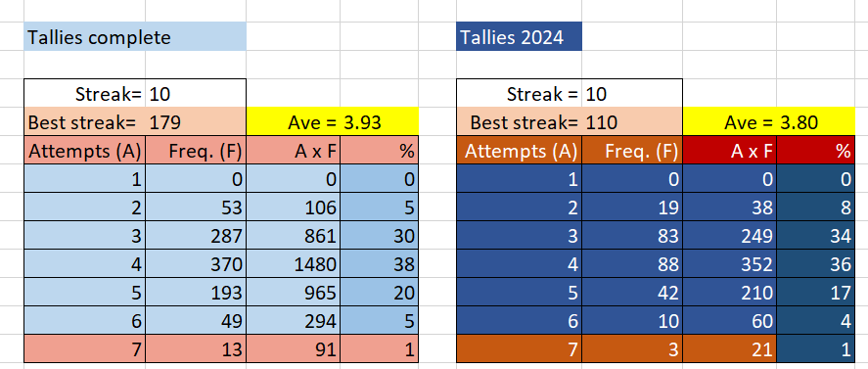
Task: Select the cell with value 965
Action: pos(293,292)
